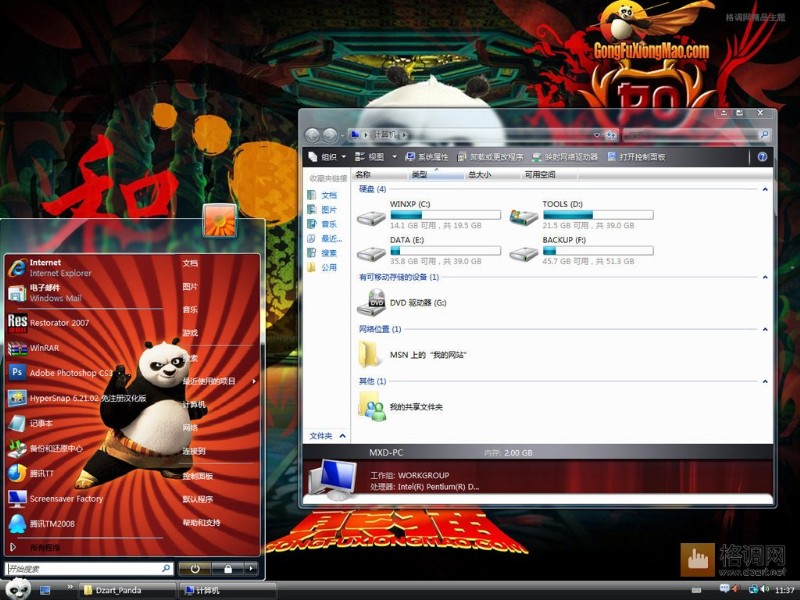Image resolution: width=800 pixels, height=600 pixels.
Task: Open 控制面板 in the Start menu
Action: point(197,476)
